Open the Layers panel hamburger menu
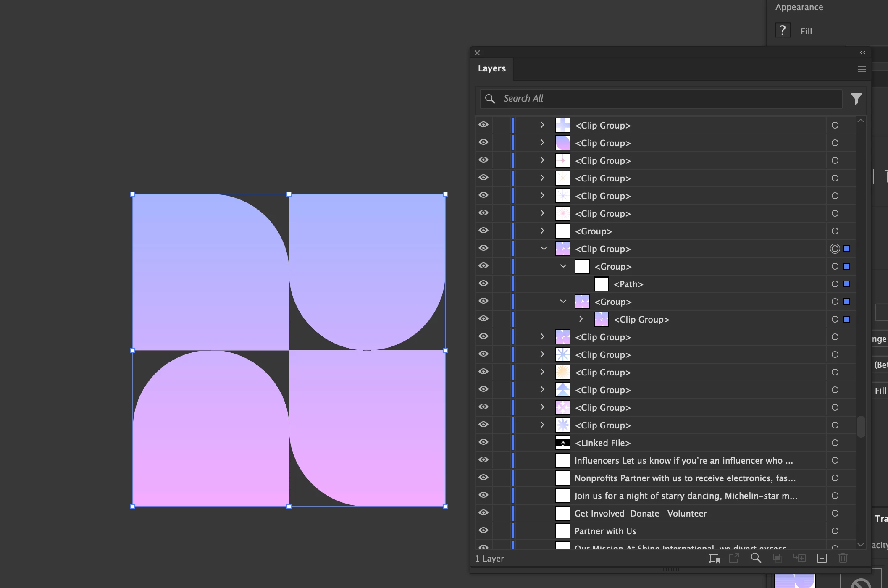This screenshot has height=588, width=888. pos(862,69)
